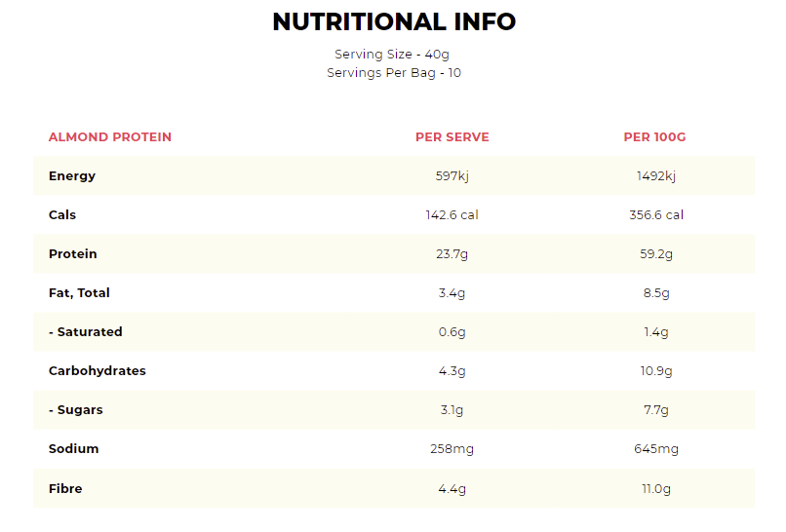Click the 1492kj per 100g value
Viewport: 786px width, 532px height.
pos(655,176)
